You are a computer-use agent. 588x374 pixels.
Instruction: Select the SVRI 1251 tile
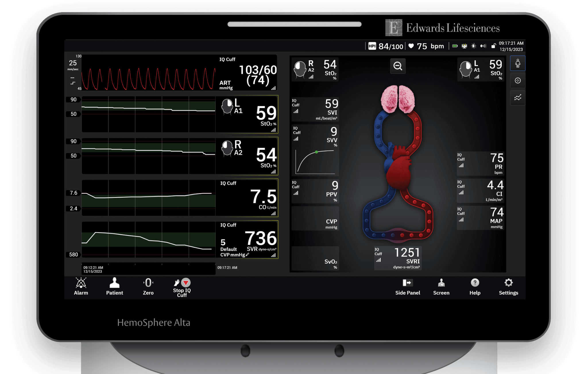pyautogui.click(x=398, y=258)
